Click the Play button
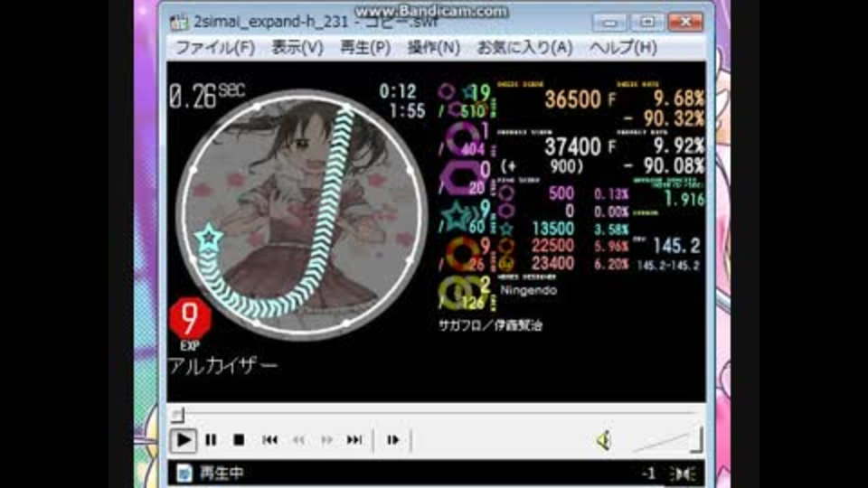Image resolution: width=868 pixels, height=488 pixels. pos(184,440)
